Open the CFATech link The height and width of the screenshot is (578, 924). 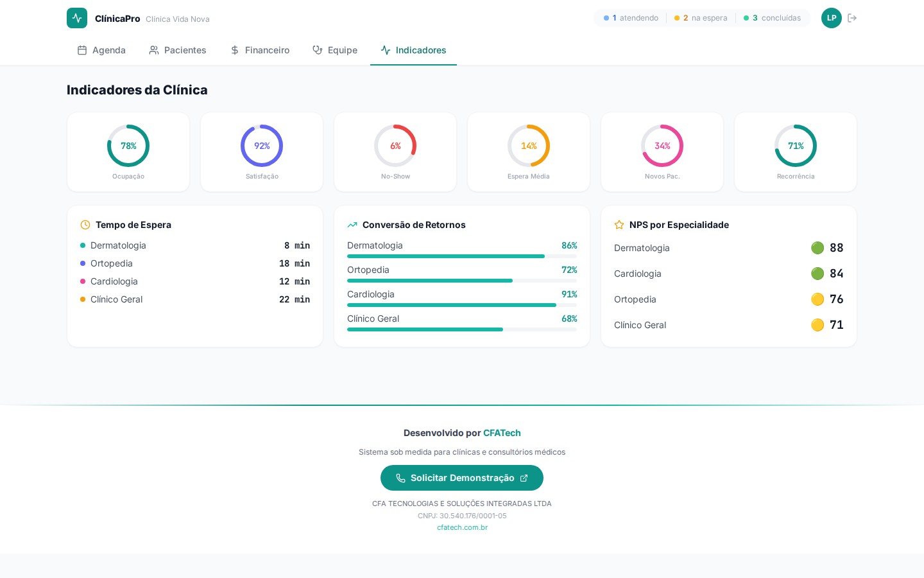point(502,433)
